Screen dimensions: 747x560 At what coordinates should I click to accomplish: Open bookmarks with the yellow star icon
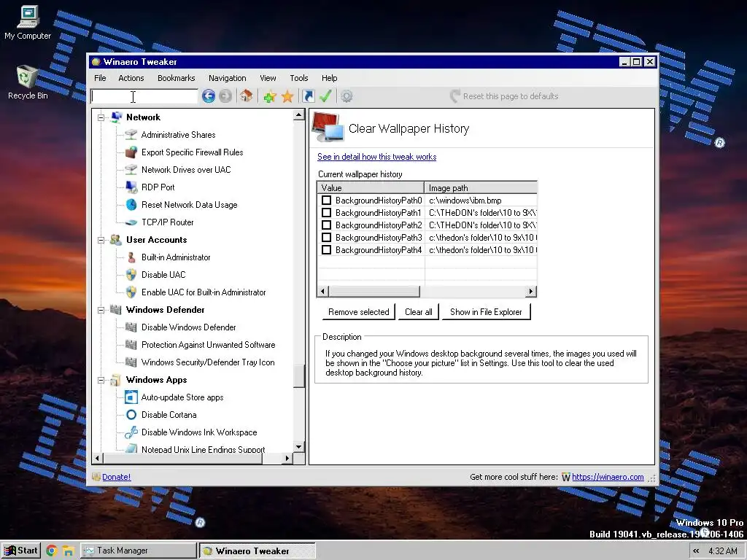(x=287, y=97)
